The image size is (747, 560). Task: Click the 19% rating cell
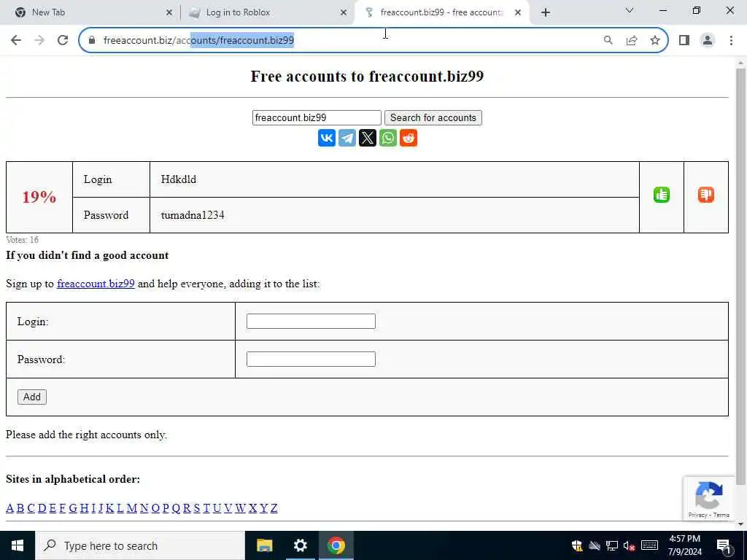tap(39, 197)
